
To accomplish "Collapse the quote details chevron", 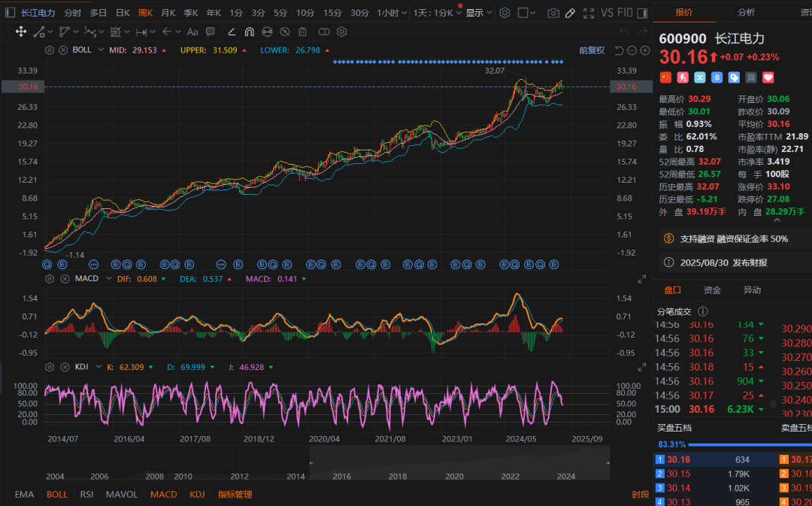I will click(x=776, y=220).
